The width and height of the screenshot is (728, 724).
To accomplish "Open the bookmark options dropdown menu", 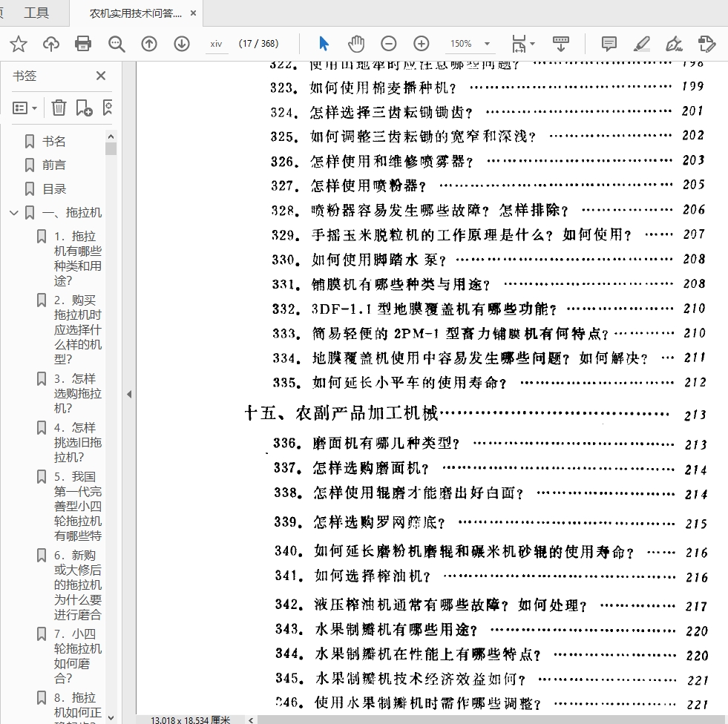I will coord(25,108).
